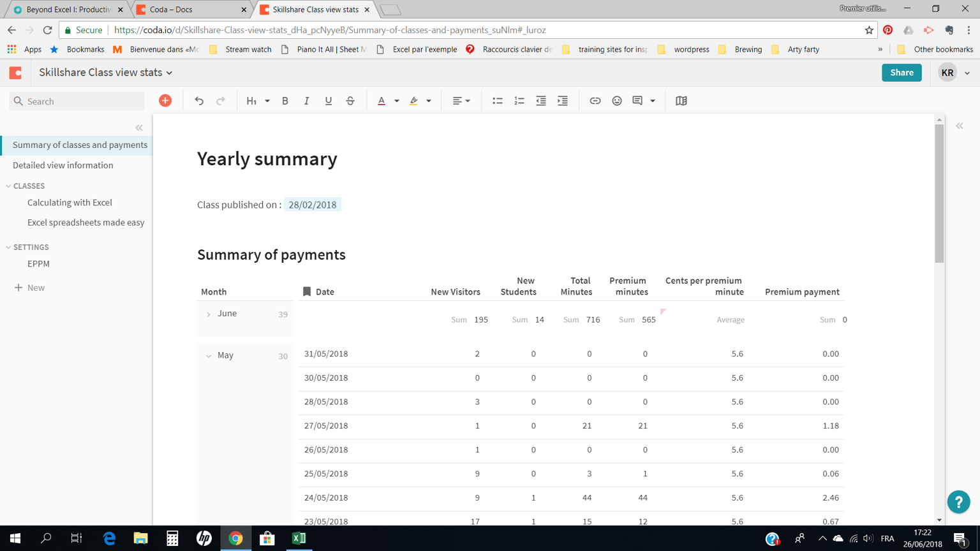Toggle underline formatting
This screenshot has height=551, width=980.
(329, 101)
